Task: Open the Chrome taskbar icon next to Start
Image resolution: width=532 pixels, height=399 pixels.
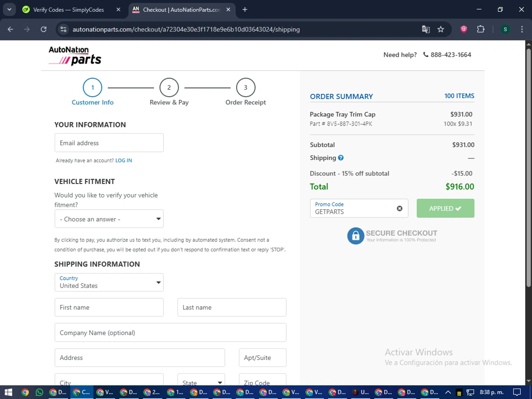Action: (x=25, y=392)
